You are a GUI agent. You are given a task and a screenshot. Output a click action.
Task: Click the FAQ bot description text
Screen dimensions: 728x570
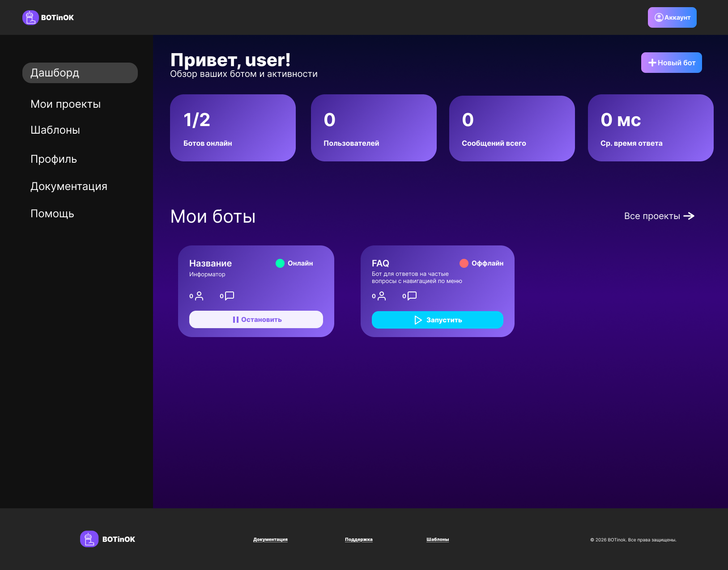pos(417,278)
